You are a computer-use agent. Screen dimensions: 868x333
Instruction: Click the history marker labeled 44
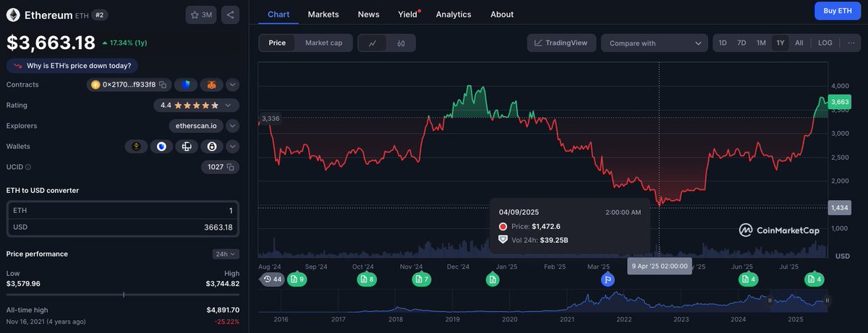point(272,279)
